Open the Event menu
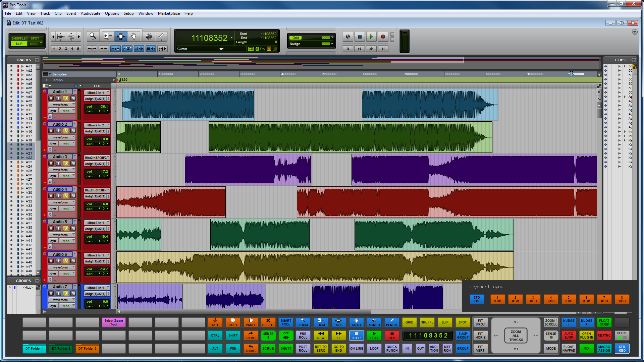 point(71,13)
